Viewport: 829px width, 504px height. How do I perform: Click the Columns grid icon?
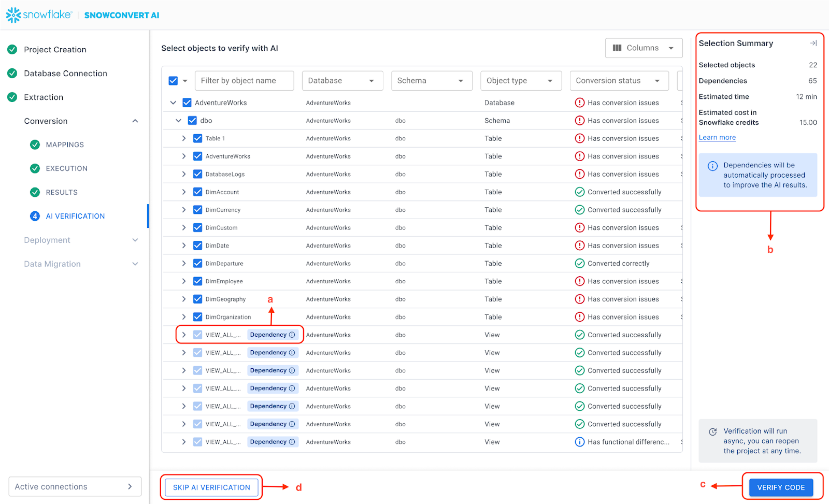(x=617, y=48)
